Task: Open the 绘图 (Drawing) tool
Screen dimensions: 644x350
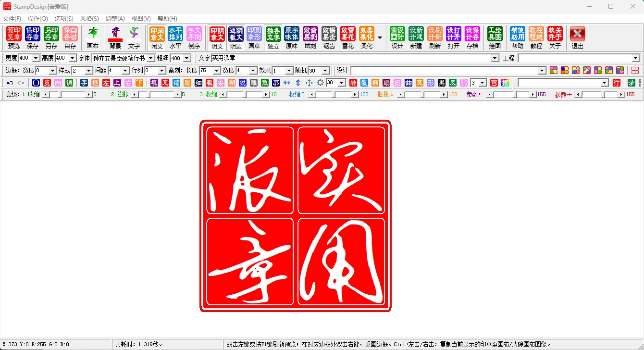Action: point(495,37)
